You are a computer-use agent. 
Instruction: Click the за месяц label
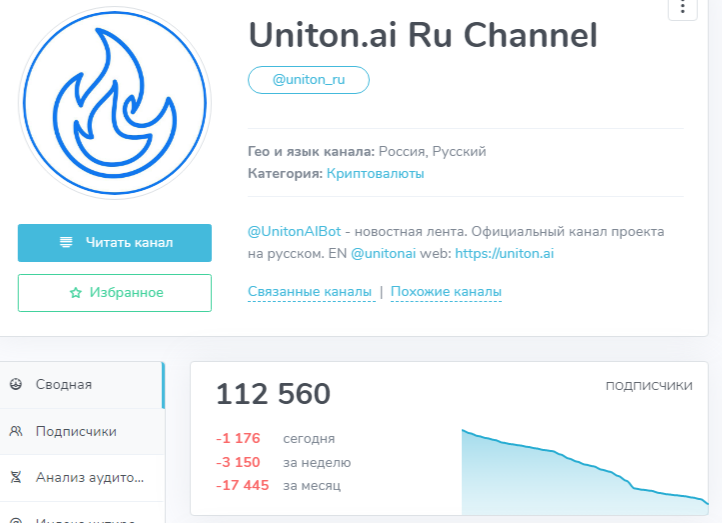[x=312, y=486]
